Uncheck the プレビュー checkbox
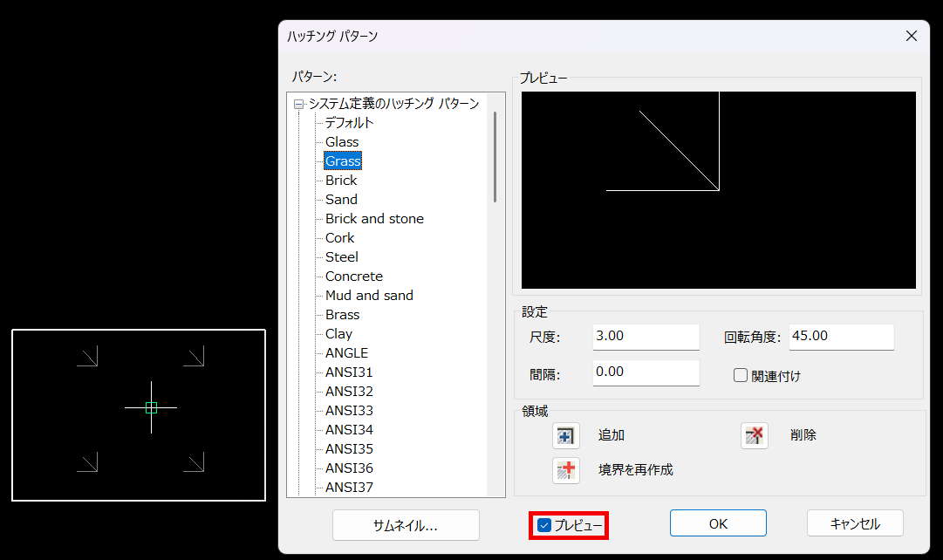Screen dimensions: 943x560 pyautogui.click(x=545, y=525)
